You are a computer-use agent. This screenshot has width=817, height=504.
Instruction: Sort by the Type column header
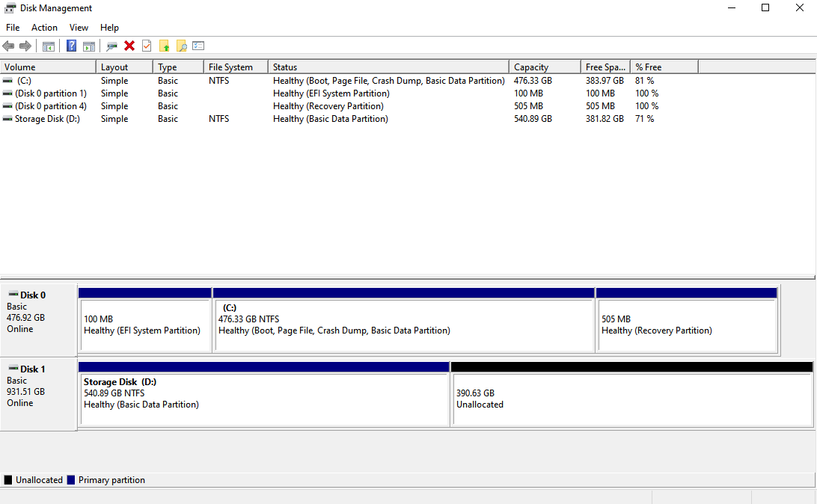178,67
